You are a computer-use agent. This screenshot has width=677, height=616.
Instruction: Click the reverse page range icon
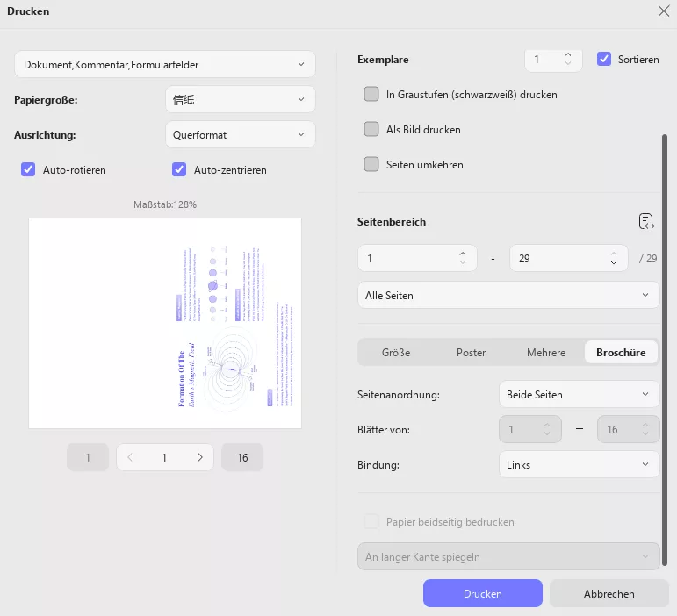[646, 221]
